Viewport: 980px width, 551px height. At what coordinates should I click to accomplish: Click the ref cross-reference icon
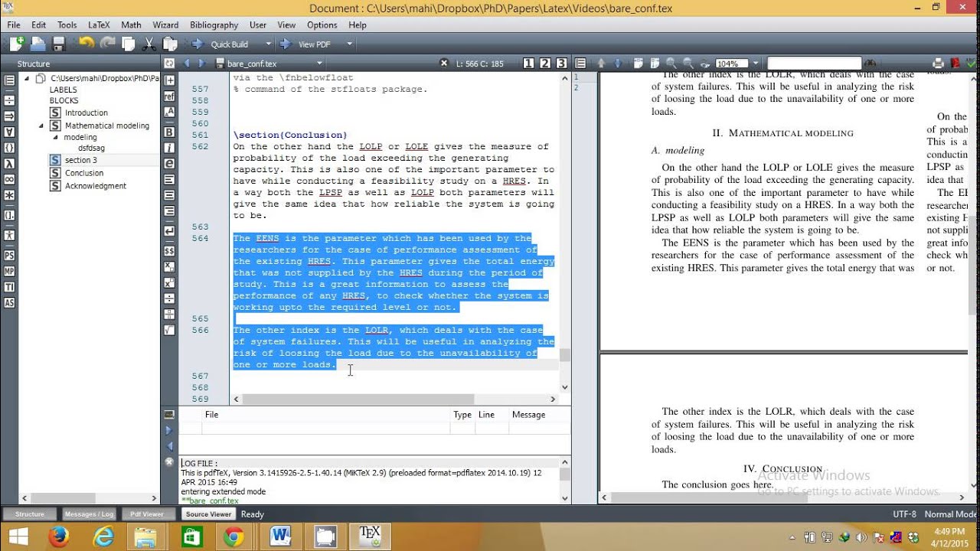pos(169,96)
